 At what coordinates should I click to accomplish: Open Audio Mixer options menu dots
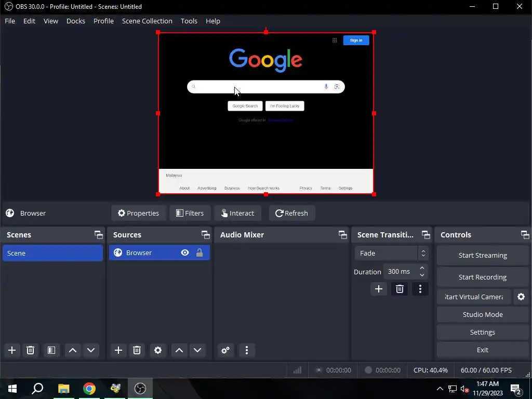click(x=247, y=350)
